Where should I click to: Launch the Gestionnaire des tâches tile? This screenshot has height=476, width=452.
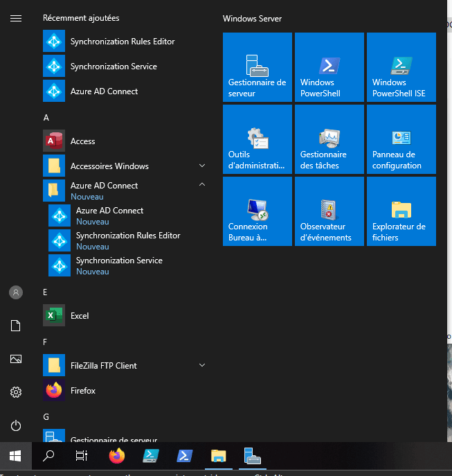(329, 139)
